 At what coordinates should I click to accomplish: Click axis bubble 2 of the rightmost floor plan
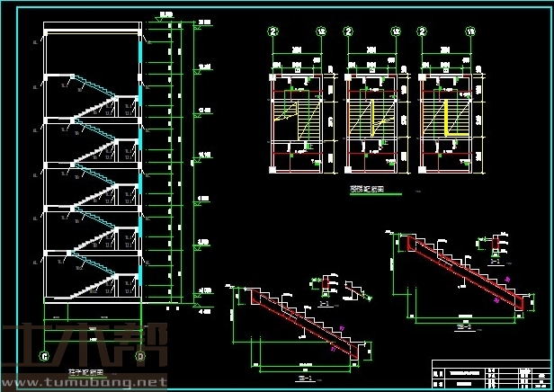(422, 31)
